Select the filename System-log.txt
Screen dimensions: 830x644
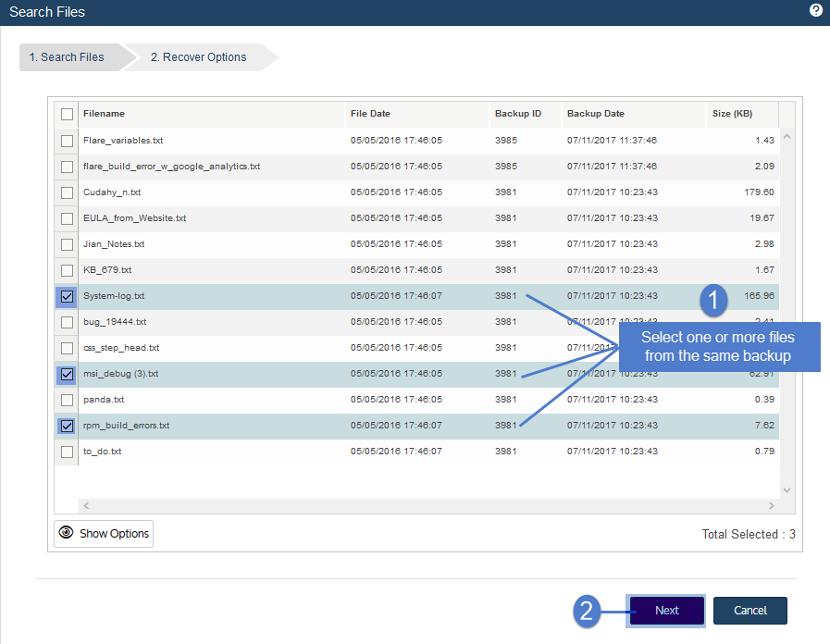pyautogui.click(x=114, y=296)
